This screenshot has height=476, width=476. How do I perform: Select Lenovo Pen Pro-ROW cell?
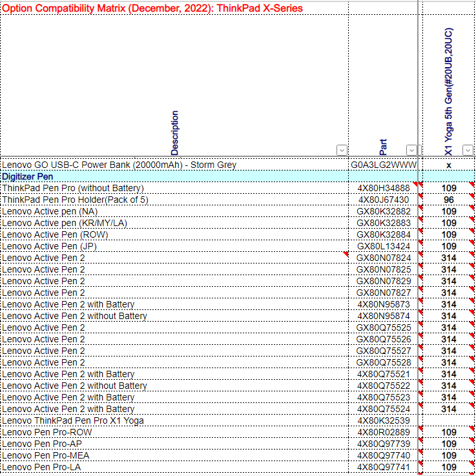click(x=174, y=432)
